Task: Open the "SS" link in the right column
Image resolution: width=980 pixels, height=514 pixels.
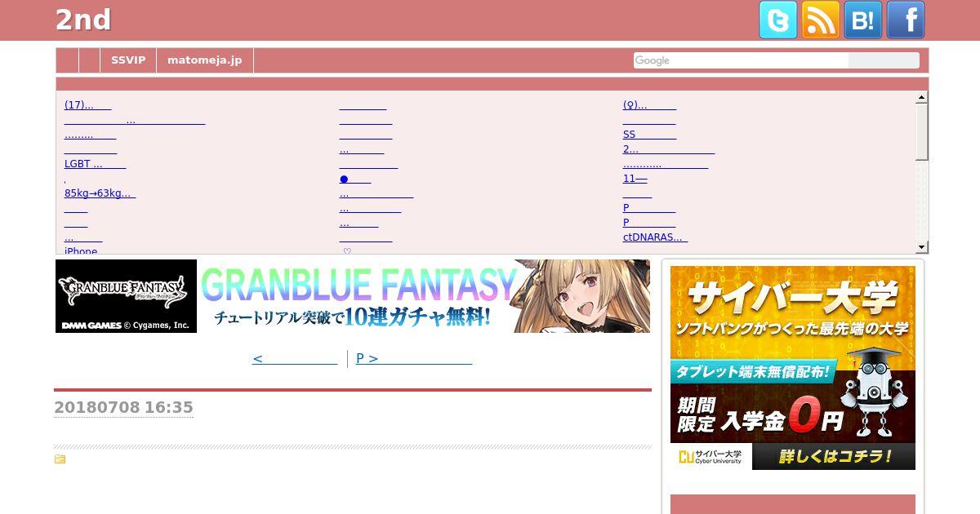Action: [x=649, y=135]
